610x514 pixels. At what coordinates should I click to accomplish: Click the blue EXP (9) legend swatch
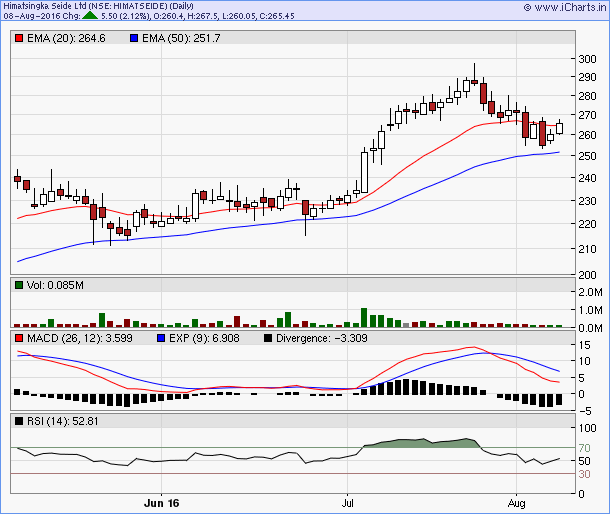161,338
